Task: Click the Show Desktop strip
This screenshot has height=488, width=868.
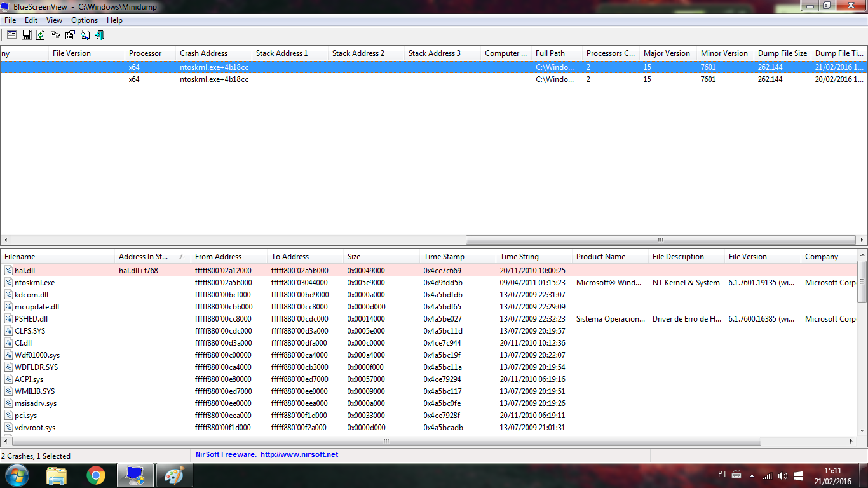Action: pyautogui.click(x=864, y=475)
